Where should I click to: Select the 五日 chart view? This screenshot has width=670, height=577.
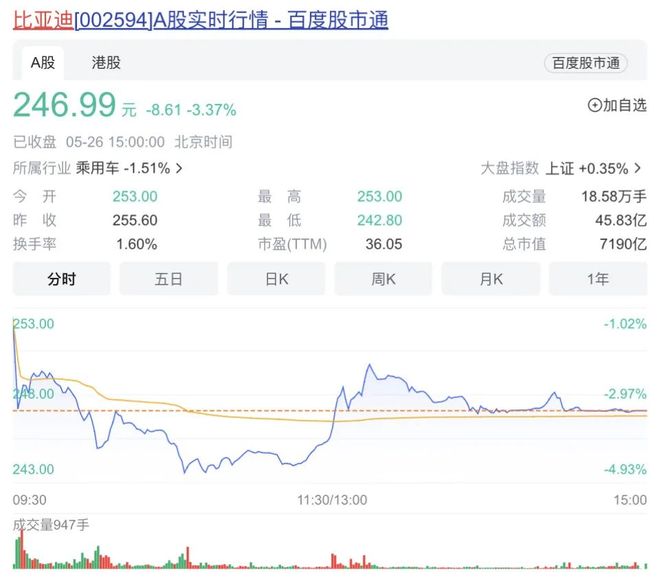pos(169,279)
